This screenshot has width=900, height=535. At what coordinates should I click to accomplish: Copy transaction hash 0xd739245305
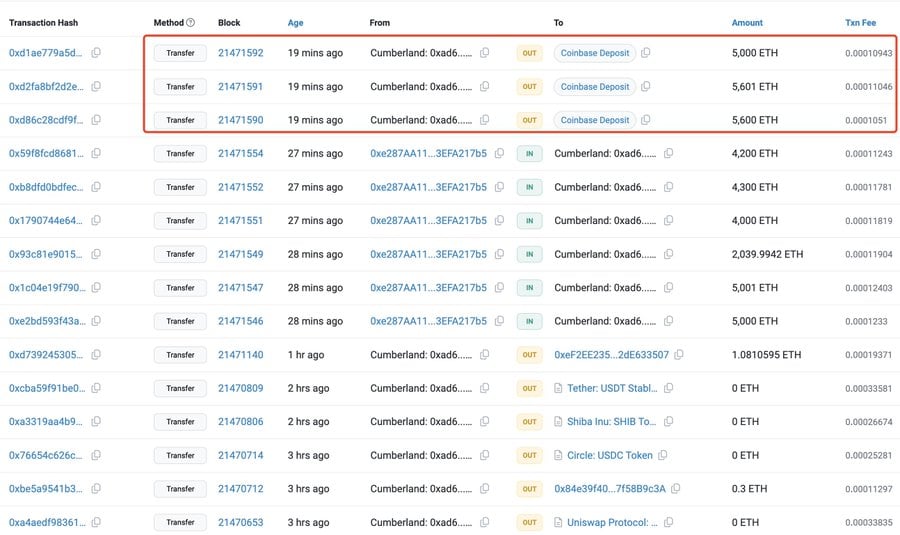coord(96,355)
